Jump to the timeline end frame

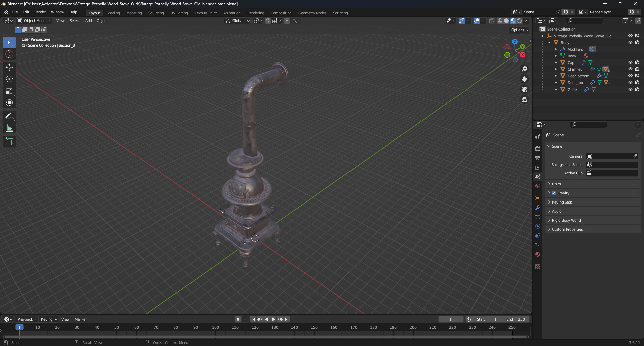pyautogui.click(x=287, y=319)
